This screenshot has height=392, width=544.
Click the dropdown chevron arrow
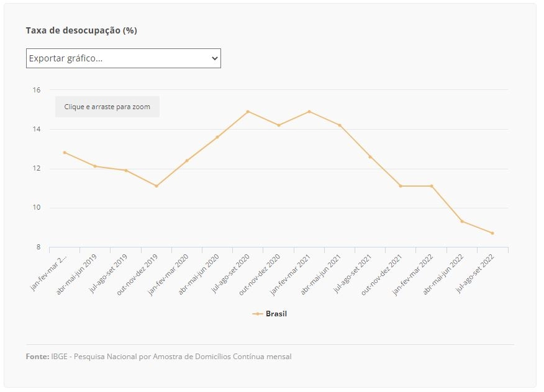[x=215, y=58]
